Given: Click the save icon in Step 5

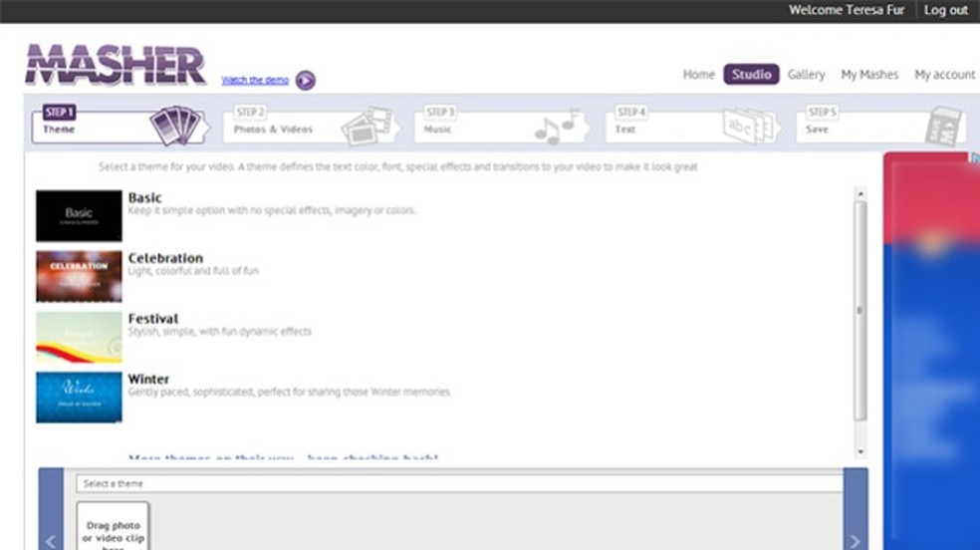Looking at the screenshot, I should (x=943, y=126).
